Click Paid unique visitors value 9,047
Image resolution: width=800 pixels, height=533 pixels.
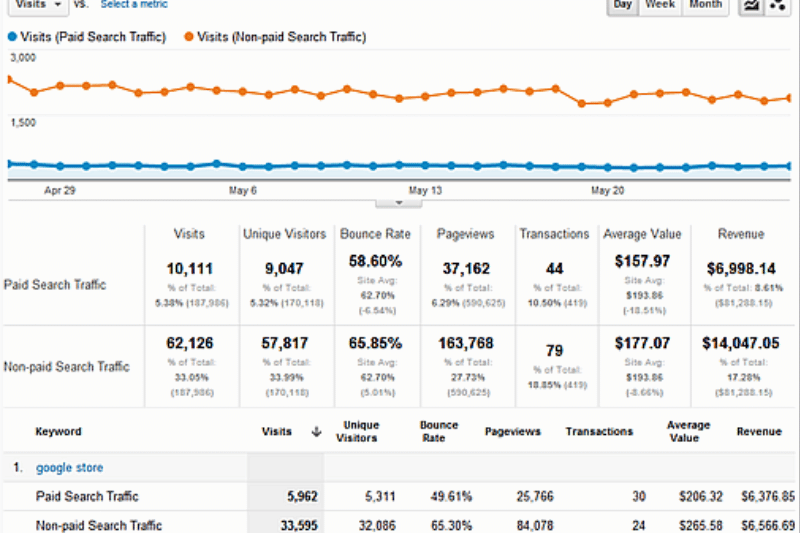(284, 269)
